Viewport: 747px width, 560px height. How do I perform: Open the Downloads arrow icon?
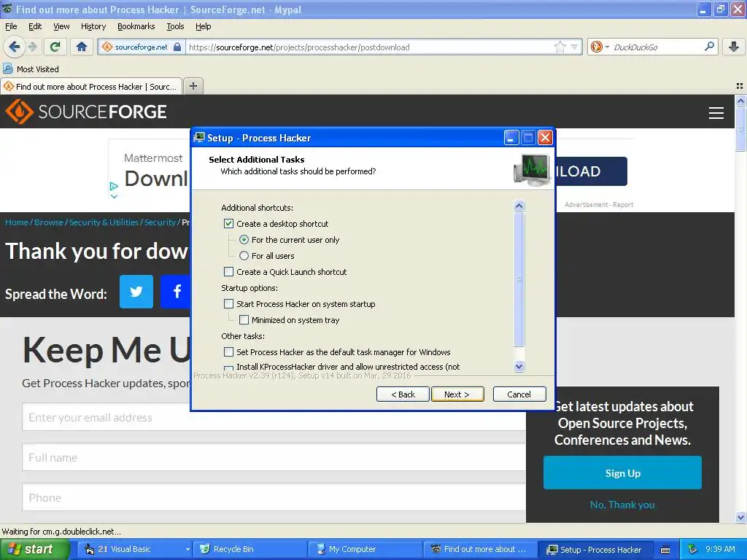point(734,47)
